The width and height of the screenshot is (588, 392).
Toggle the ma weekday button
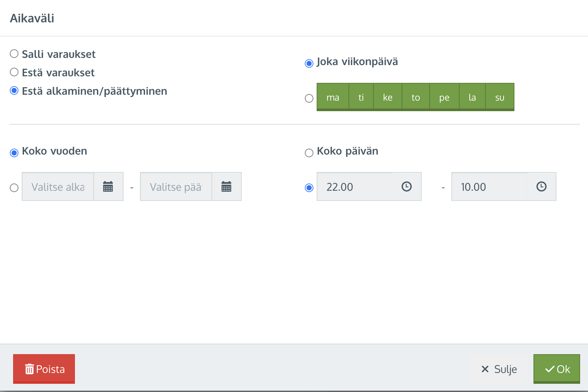333,97
